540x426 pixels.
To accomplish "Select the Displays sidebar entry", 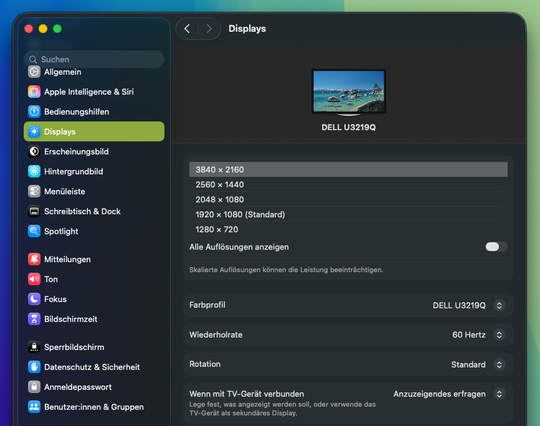I will [94, 132].
